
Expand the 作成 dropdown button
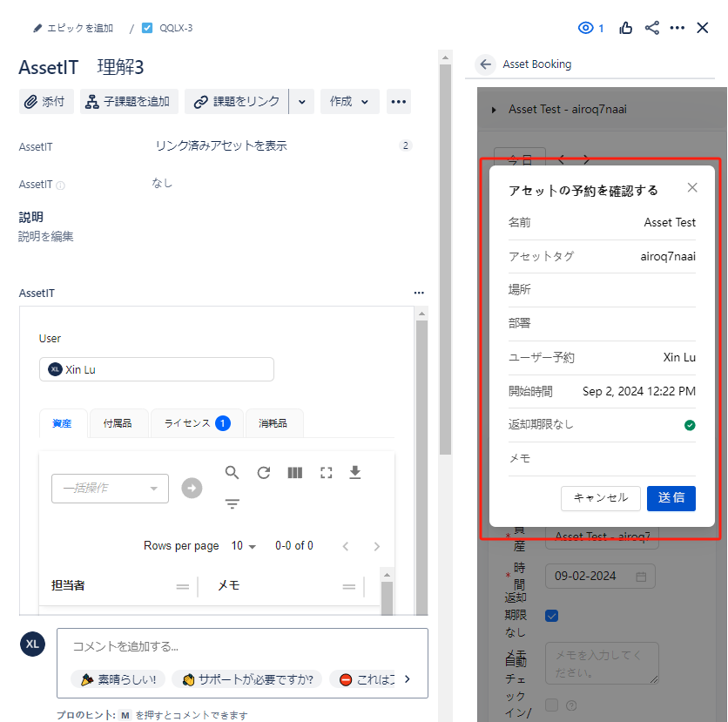pos(349,102)
